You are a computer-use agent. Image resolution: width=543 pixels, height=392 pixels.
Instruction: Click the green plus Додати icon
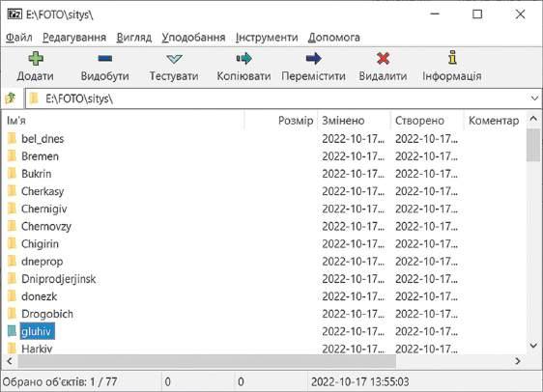[x=36, y=59]
